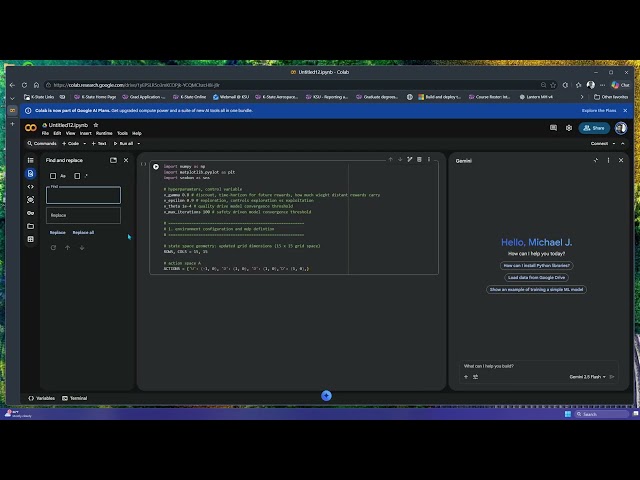Open the Connect options dropdown arrow

click(613, 144)
